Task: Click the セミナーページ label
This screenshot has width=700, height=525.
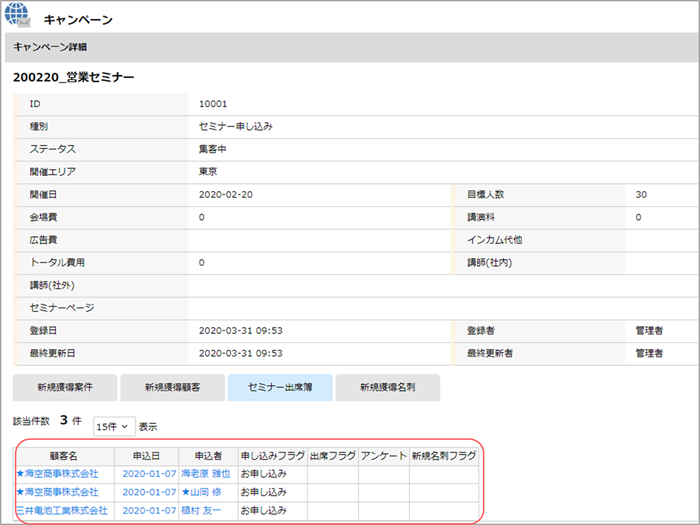Action: (x=62, y=308)
